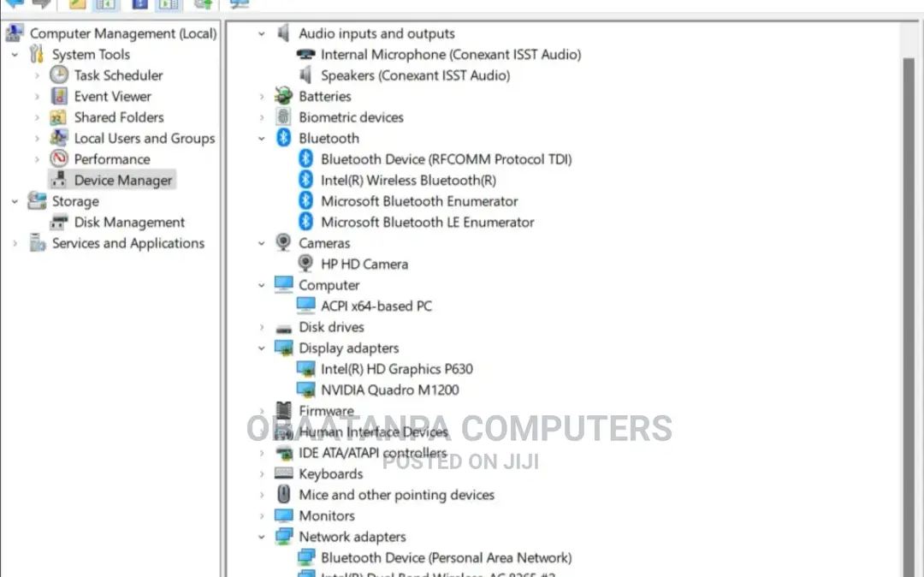Click the Shared Folders icon
The image size is (924, 577).
(58, 117)
